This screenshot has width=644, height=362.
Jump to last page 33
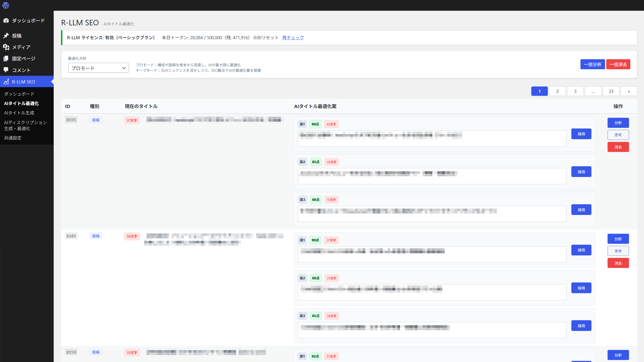pyautogui.click(x=611, y=91)
